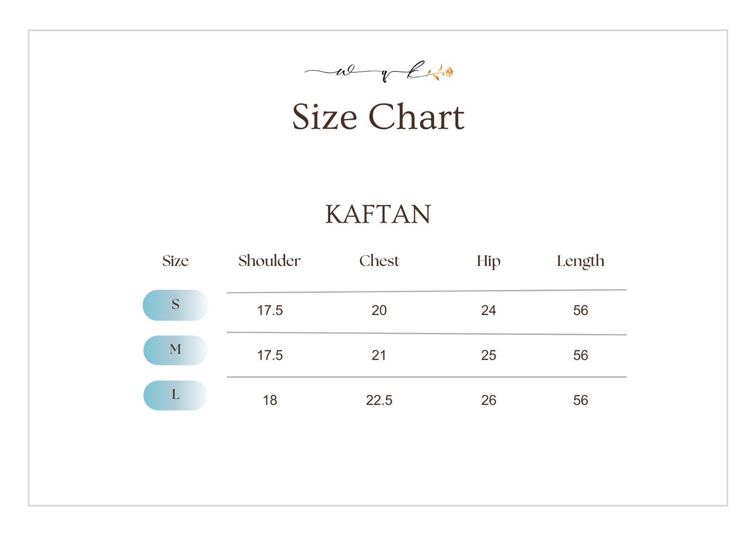Click the Shoulder column header

pyautogui.click(x=269, y=261)
